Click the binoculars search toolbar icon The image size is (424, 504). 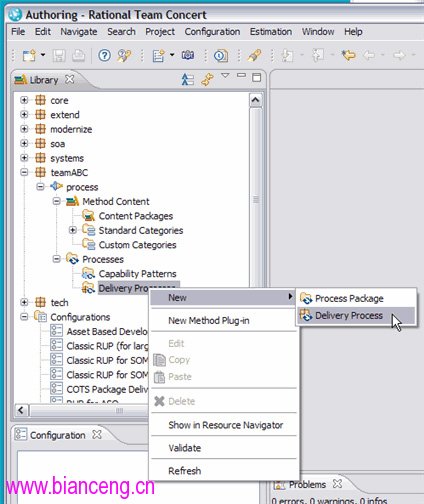tap(188, 55)
